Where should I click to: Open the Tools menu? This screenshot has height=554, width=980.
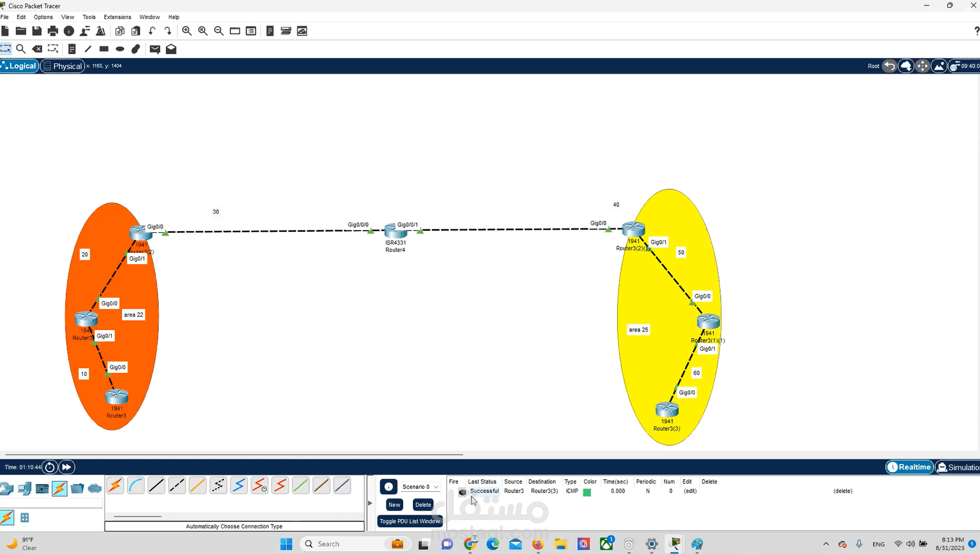point(89,17)
